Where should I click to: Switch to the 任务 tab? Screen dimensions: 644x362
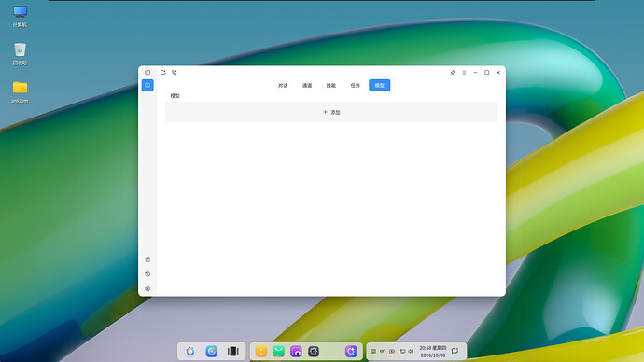coord(356,86)
